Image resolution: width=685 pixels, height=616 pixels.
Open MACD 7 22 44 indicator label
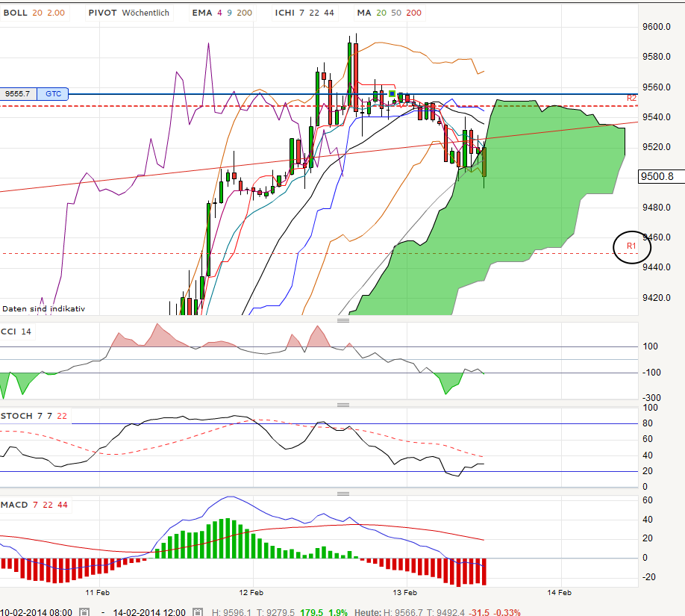point(34,505)
